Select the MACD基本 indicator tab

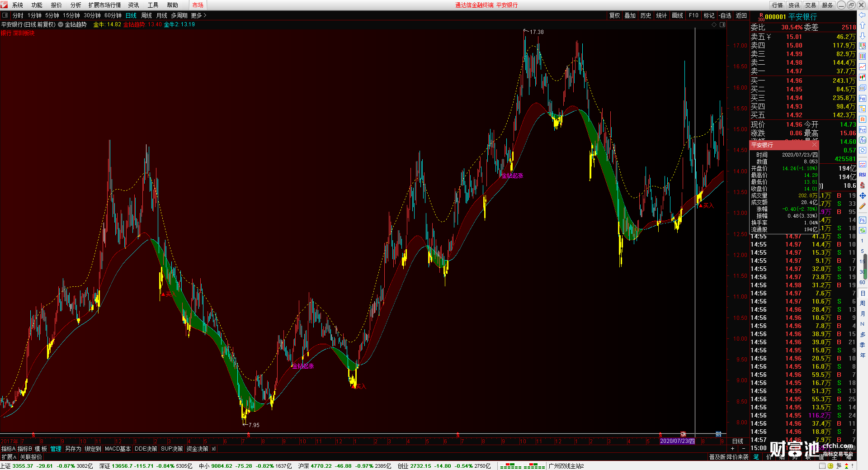118,449
